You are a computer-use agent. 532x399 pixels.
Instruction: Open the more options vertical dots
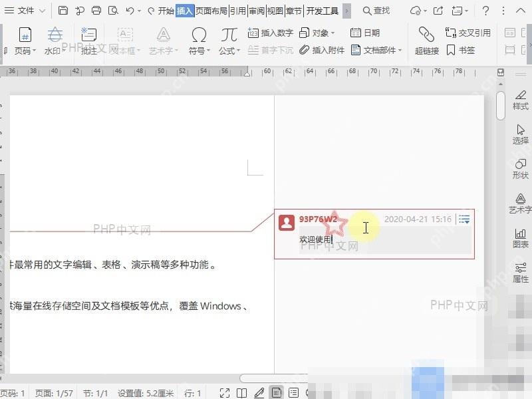tap(503, 11)
